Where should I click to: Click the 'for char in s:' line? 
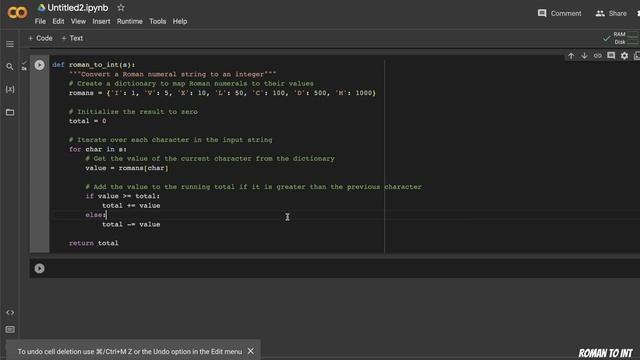(x=98, y=149)
